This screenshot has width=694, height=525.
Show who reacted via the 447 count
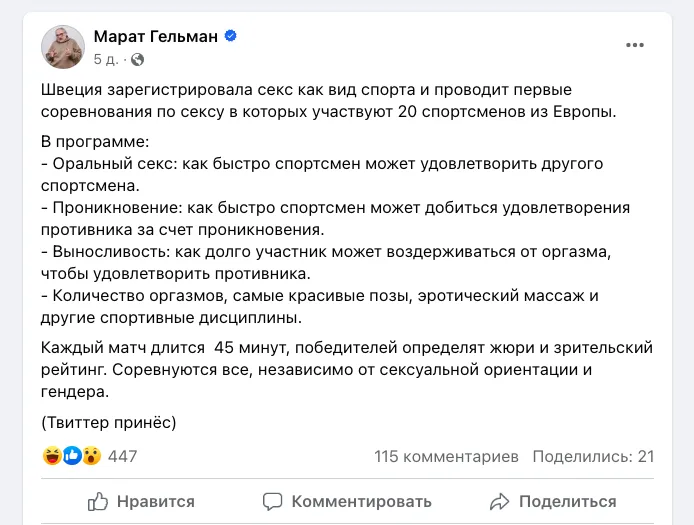122,456
